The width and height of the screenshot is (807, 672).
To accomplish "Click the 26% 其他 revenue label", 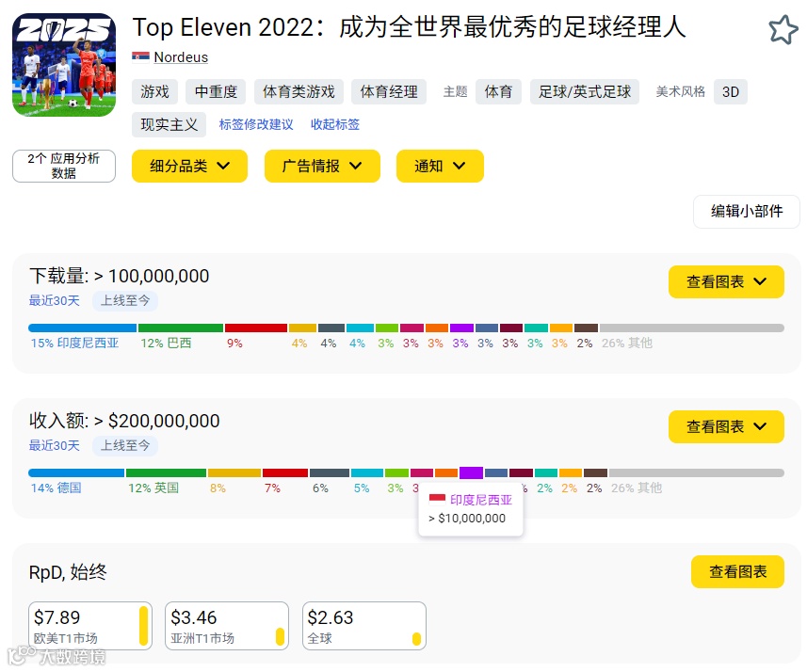I will coord(637,488).
